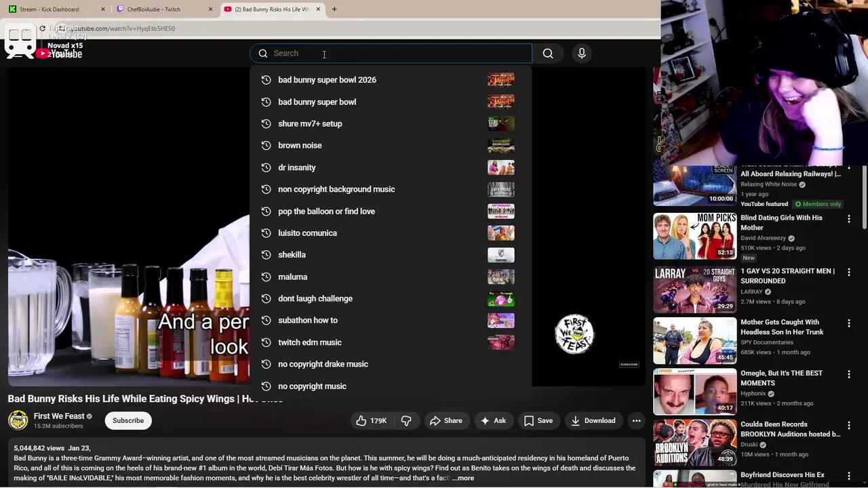Open more actions ellipsis under video

pos(636,421)
